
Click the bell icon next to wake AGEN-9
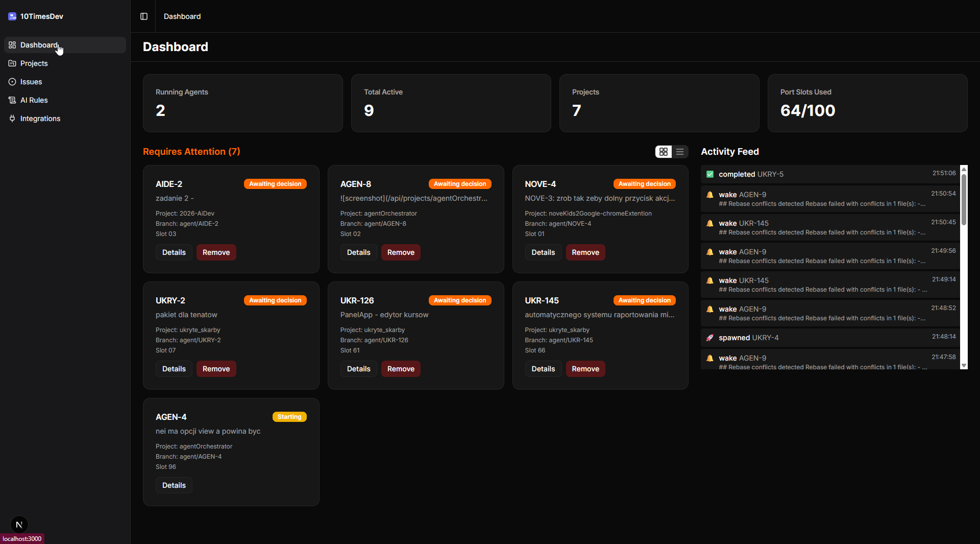pos(710,195)
